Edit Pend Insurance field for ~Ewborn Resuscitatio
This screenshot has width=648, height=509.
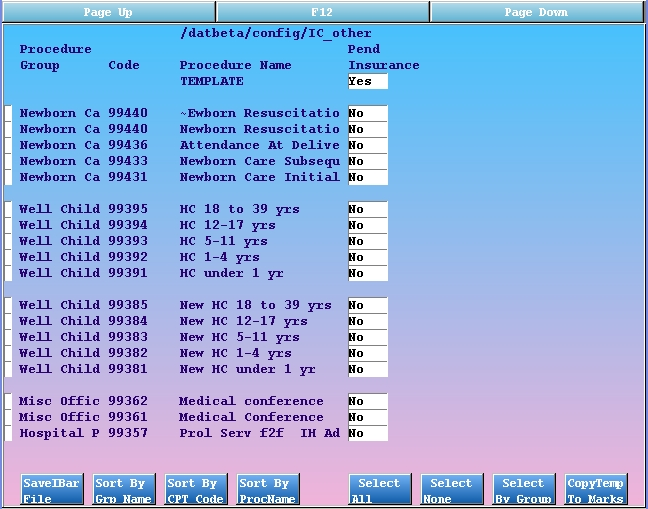(368, 113)
